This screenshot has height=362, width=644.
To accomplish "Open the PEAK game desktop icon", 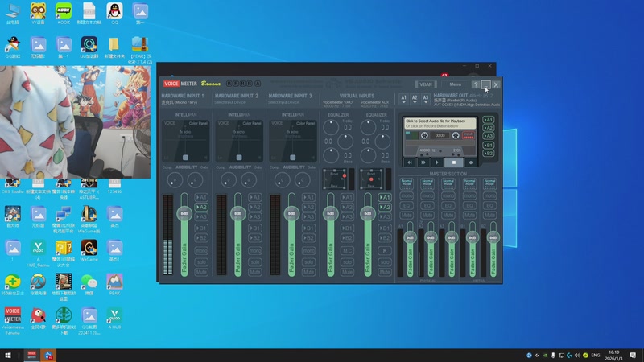I will click(x=114, y=285).
